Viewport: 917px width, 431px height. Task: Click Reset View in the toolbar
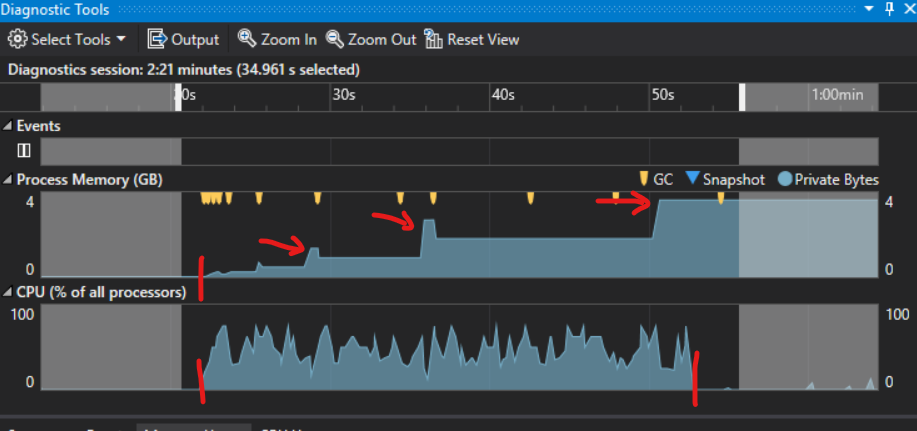(472, 39)
